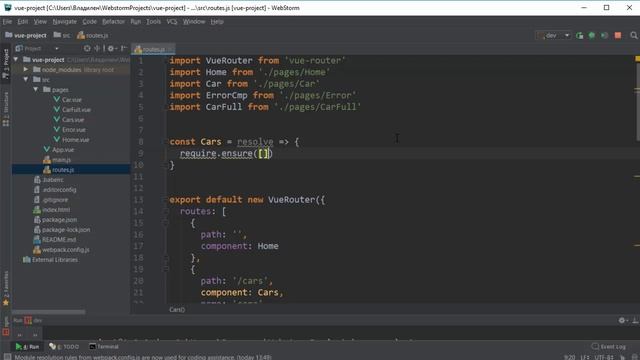Select Car.vue in project tree
The width and height of the screenshot is (640, 360).
tap(67, 100)
